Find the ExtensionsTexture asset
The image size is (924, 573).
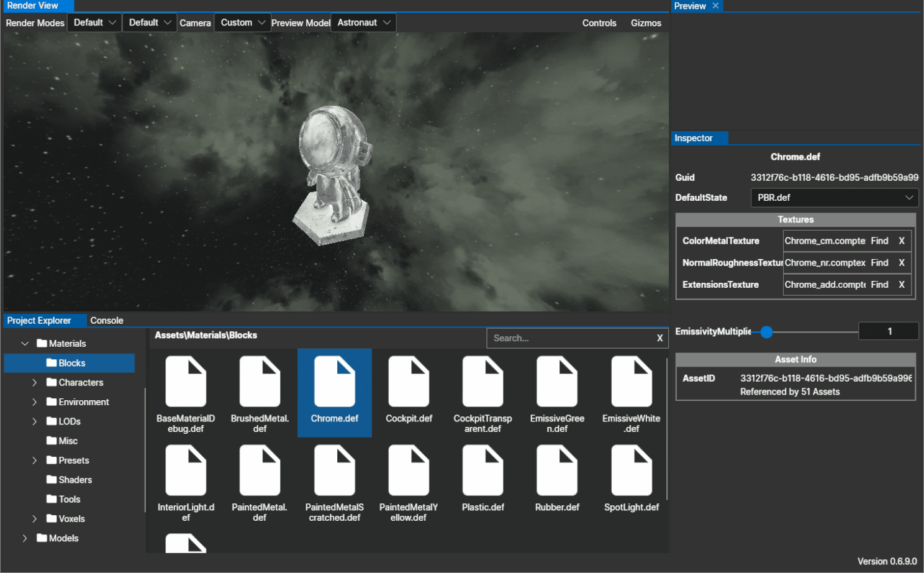point(879,285)
